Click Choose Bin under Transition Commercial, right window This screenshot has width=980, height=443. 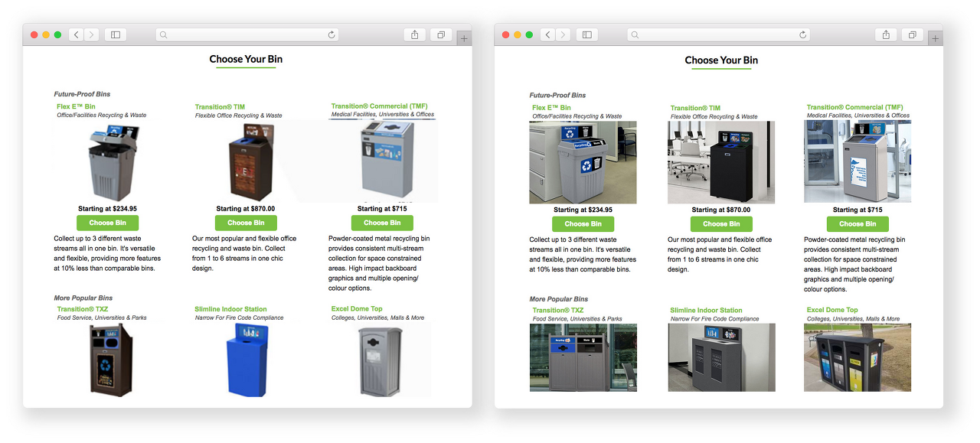(857, 224)
